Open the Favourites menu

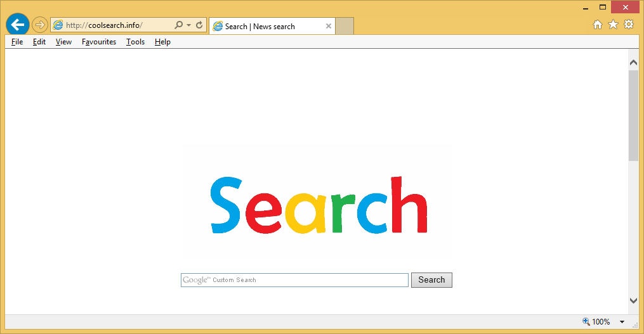tap(99, 42)
